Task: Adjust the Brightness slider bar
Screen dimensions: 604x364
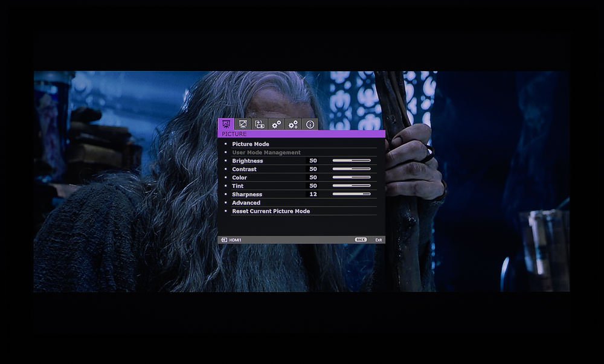Action: coord(352,161)
